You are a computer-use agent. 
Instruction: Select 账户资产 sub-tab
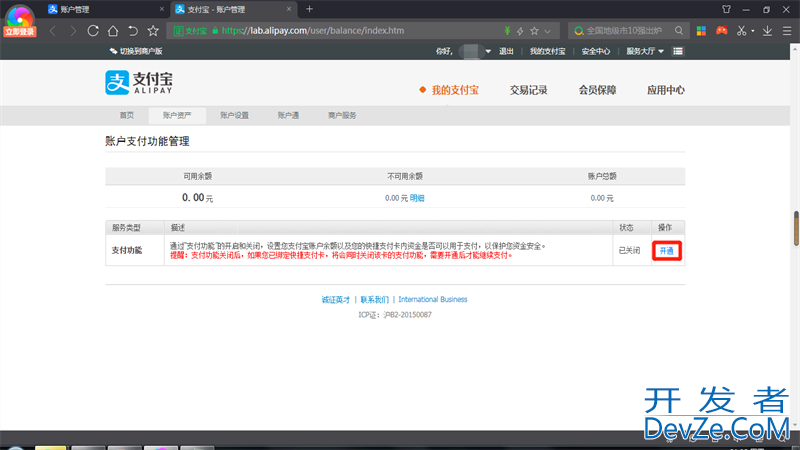pos(177,115)
